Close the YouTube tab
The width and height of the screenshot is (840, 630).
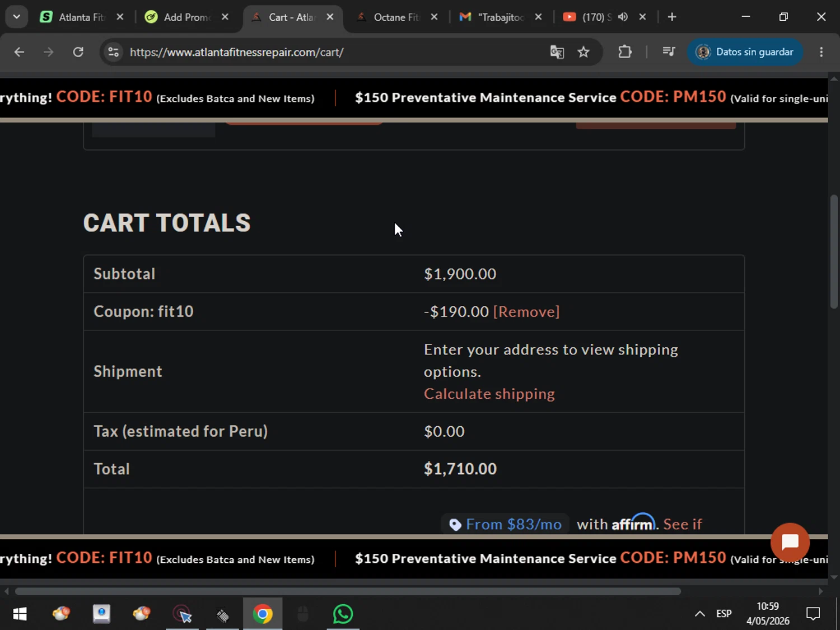click(x=643, y=17)
